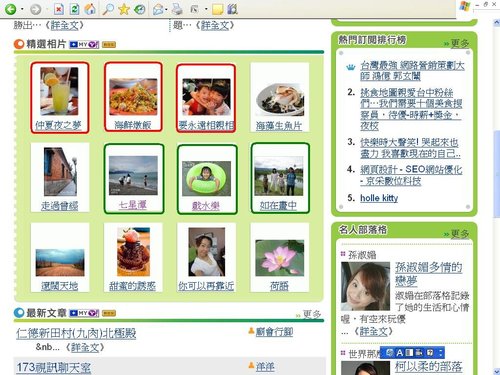This screenshot has height=375, width=500.
Task: Open the 仁德新田村(九肉)北極殿 article
Action: point(76,333)
